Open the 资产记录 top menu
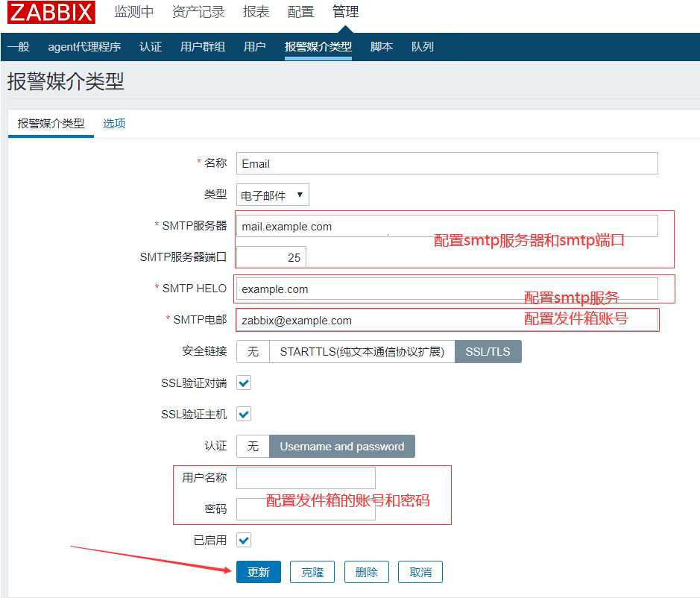Screen dimensions: 700x598 [x=198, y=12]
